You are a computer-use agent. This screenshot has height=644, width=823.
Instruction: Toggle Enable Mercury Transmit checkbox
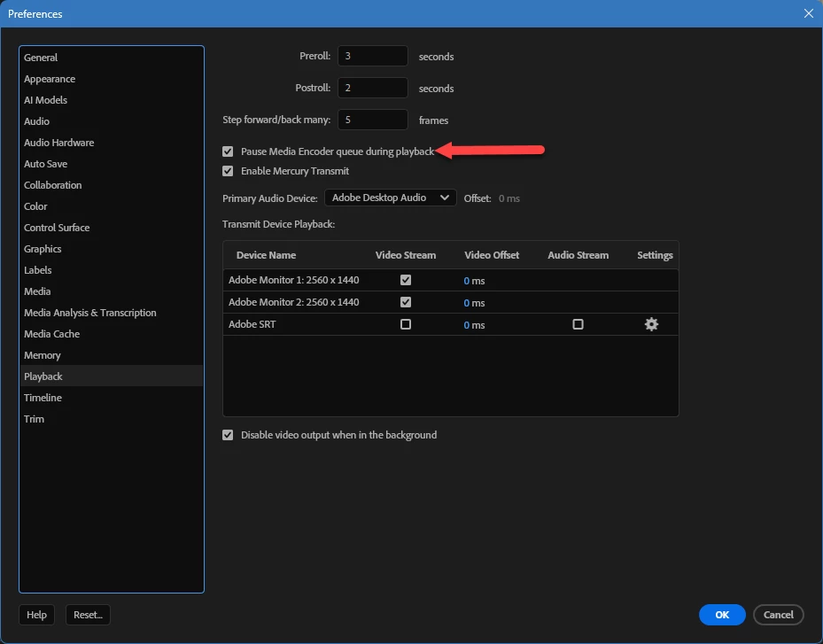point(228,171)
